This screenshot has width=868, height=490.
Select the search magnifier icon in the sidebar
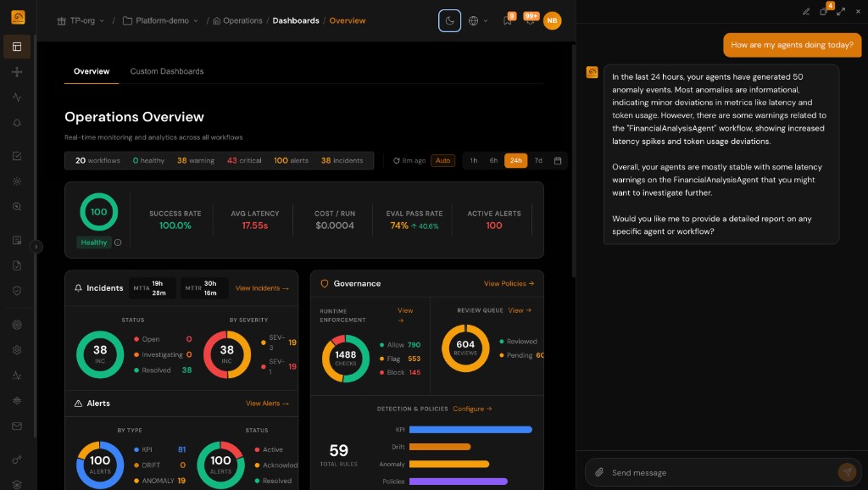tap(17, 206)
